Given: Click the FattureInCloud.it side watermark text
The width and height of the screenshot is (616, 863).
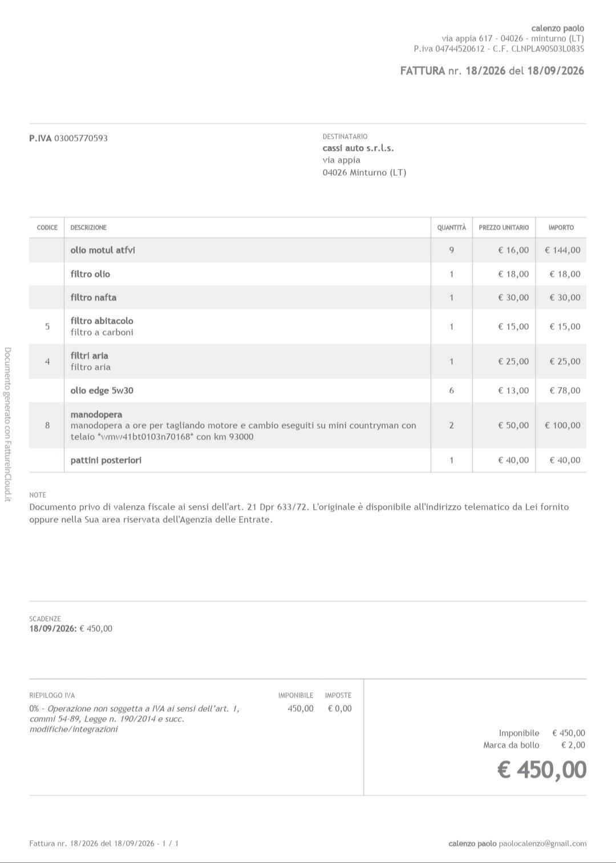Looking at the screenshot, I should click(x=7, y=424).
